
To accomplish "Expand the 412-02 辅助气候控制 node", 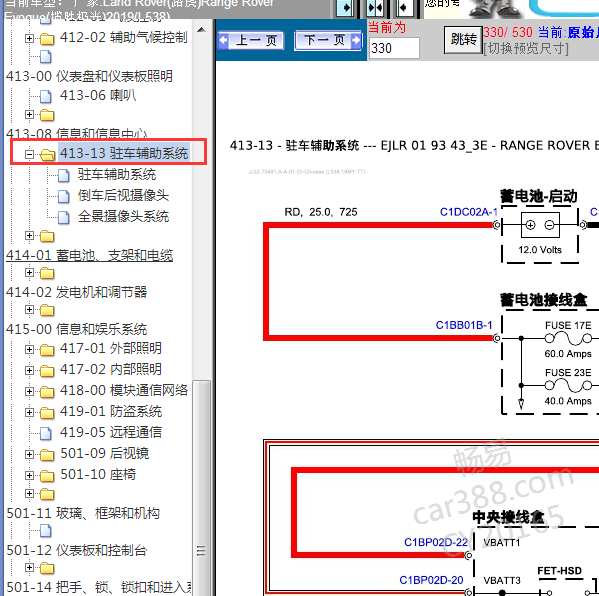I will (x=29, y=38).
